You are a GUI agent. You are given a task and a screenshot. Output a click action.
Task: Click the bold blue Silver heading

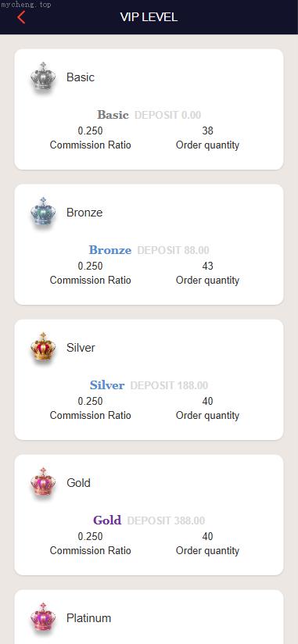(x=107, y=385)
